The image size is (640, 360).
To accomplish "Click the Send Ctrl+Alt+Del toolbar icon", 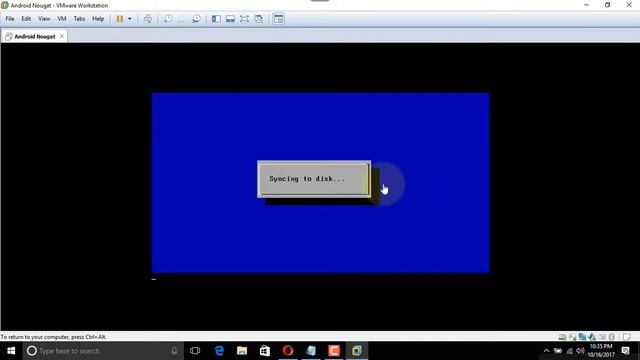I will click(148, 19).
